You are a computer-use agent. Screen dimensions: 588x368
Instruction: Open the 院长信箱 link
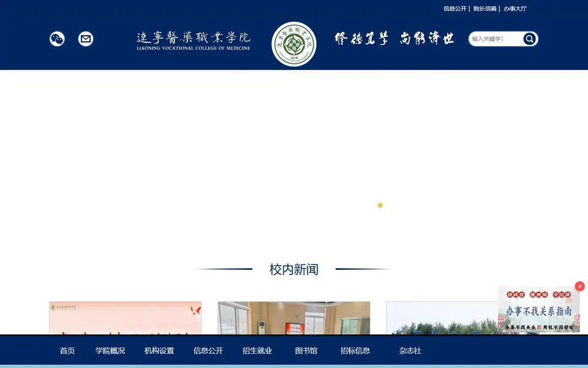coord(485,9)
